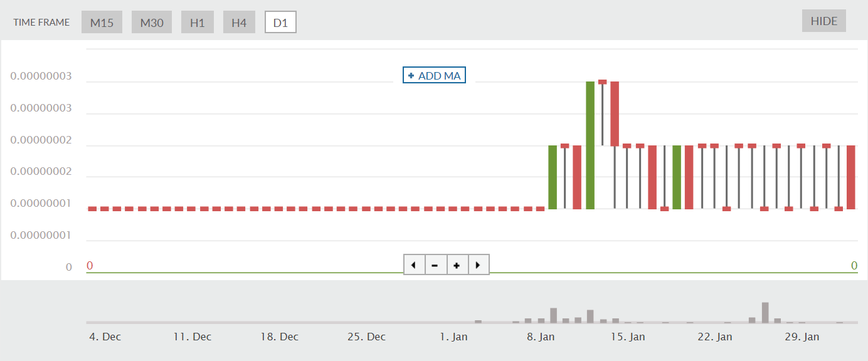Viewport: 868px width, 361px height.
Task: Click the ADD MA button
Action: point(434,76)
